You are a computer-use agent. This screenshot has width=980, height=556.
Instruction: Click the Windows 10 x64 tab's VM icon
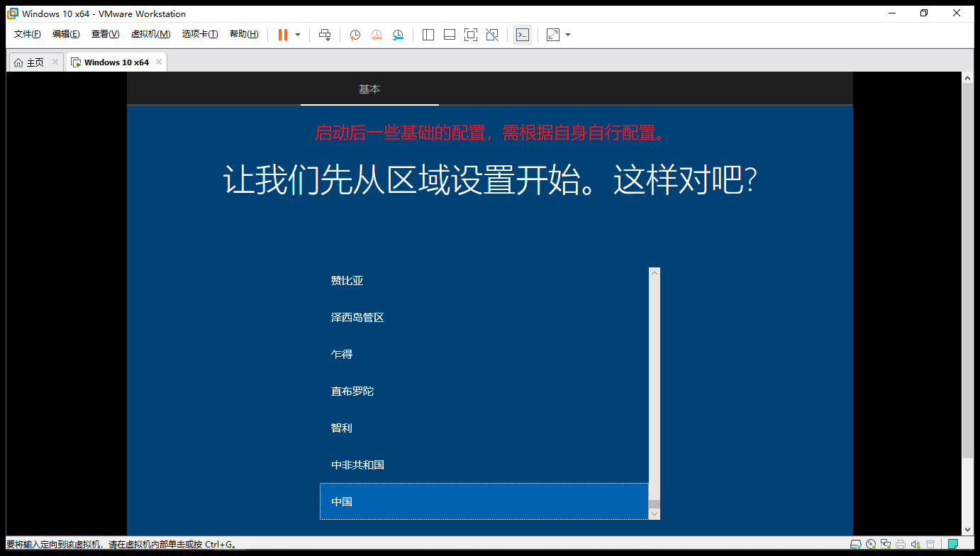tap(76, 62)
